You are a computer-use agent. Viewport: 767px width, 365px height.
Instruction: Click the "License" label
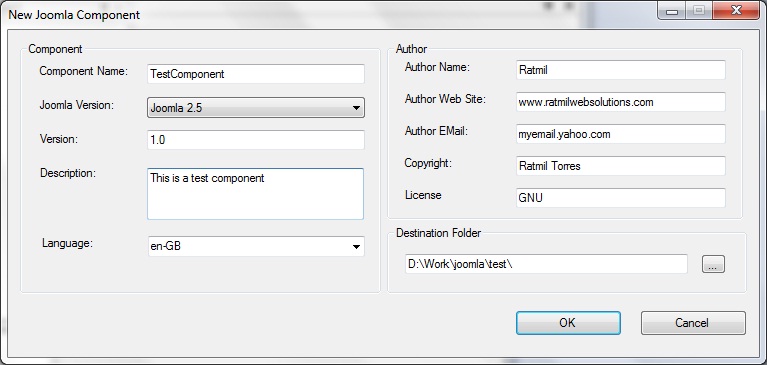point(423,195)
